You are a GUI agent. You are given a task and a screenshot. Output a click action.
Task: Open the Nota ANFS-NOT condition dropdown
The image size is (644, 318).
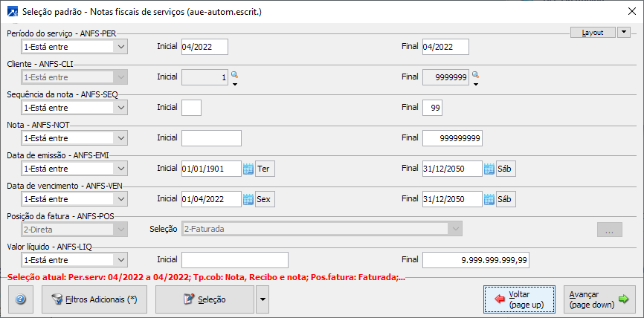(x=74, y=138)
